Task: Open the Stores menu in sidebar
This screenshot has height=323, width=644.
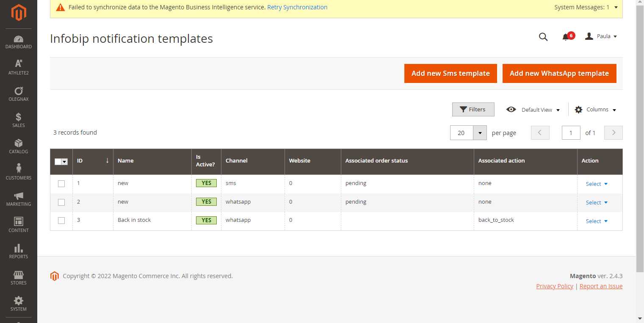Action: [x=19, y=278]
